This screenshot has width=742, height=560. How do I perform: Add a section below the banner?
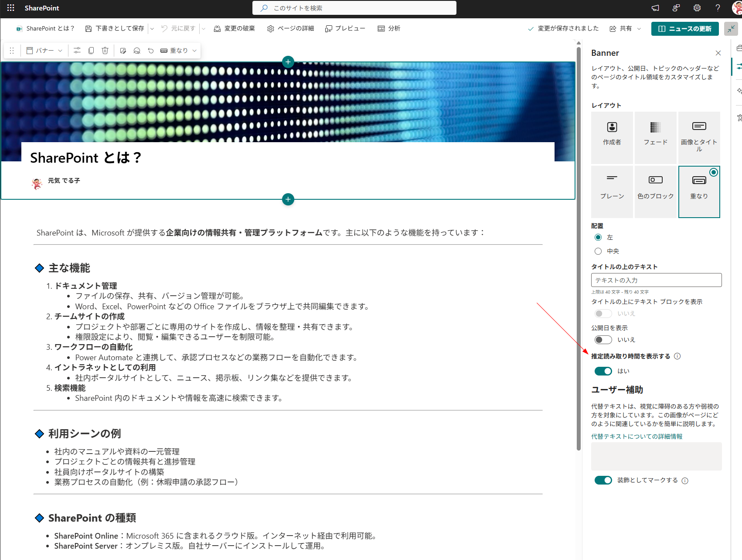coord(288,199)
